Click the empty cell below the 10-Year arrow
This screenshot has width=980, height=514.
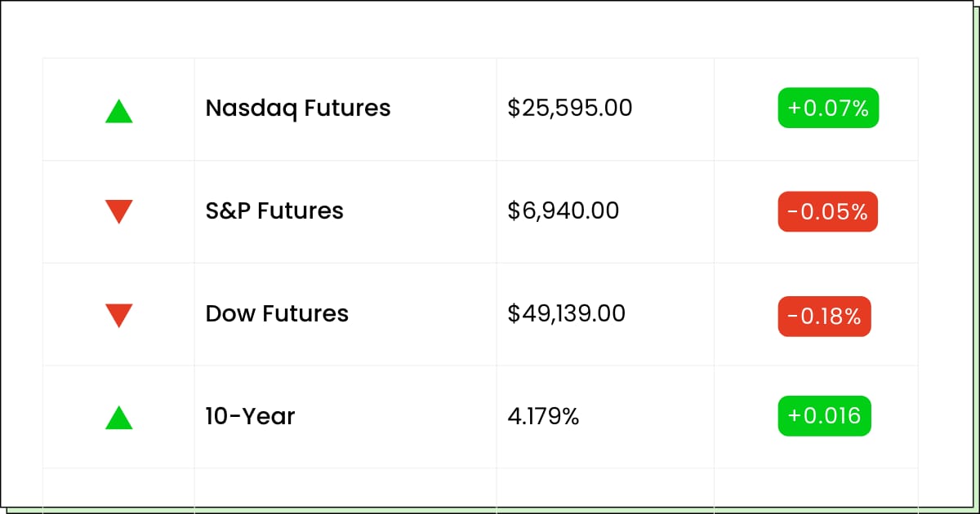(x=119, y=486)
